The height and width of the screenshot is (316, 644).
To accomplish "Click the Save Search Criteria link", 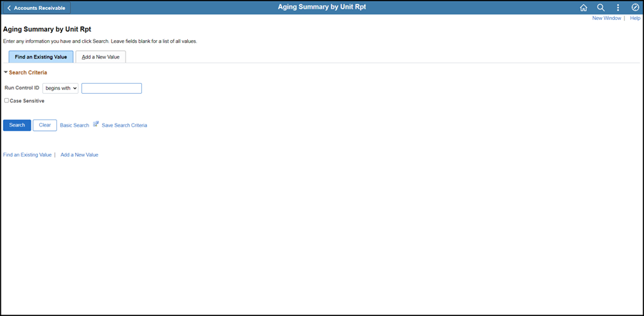I will [x=124, y=126].
